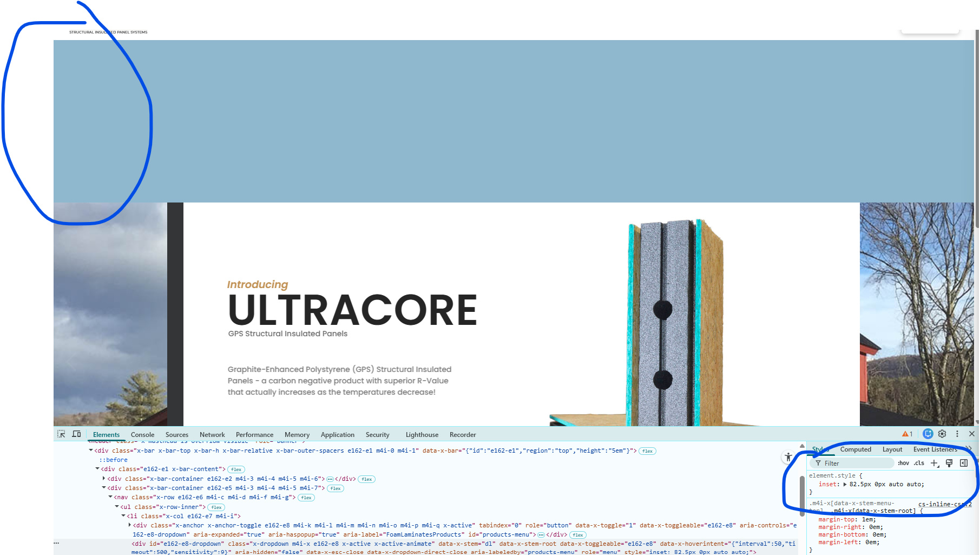
Task: Toggle the .cls element classes panel
Action: [x=919, y=463]
